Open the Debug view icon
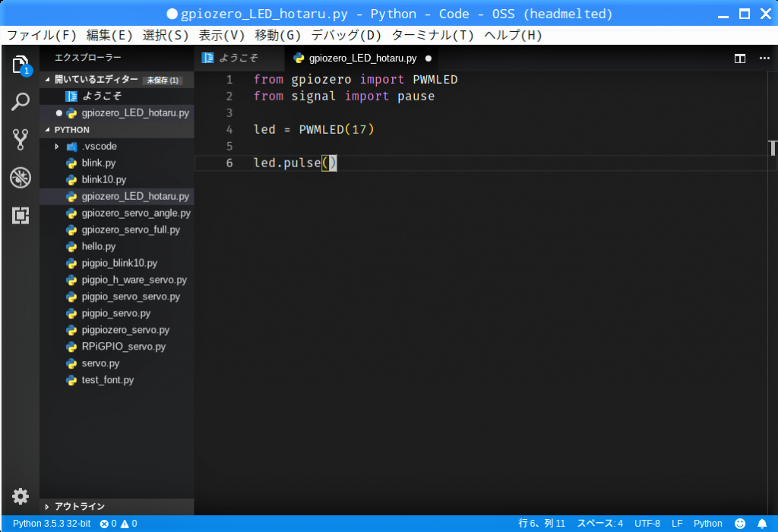778x532 pixels. [21, 178]
